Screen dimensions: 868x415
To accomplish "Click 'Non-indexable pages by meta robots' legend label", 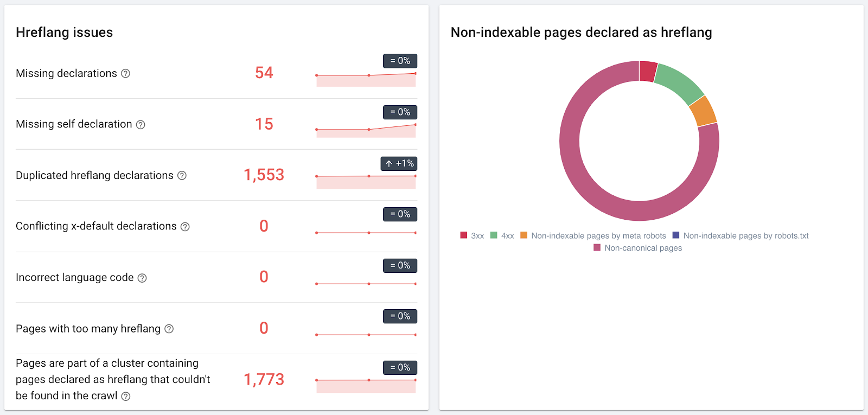I will click(598, 236).
